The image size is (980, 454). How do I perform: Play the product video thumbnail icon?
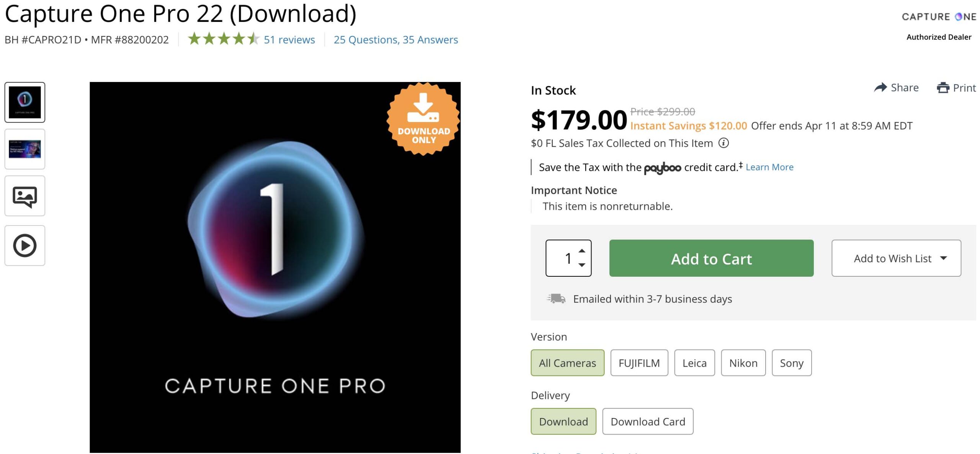coord(25,245)
